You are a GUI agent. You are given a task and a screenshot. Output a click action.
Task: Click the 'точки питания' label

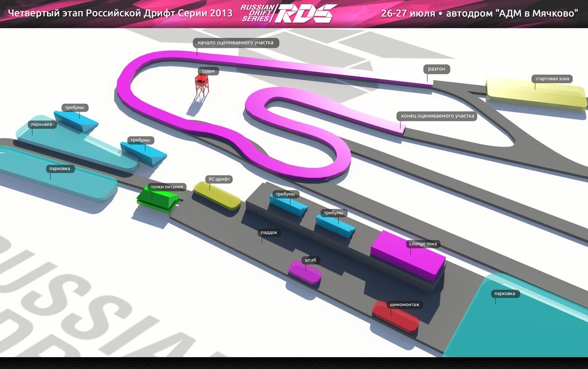[167, 187]
